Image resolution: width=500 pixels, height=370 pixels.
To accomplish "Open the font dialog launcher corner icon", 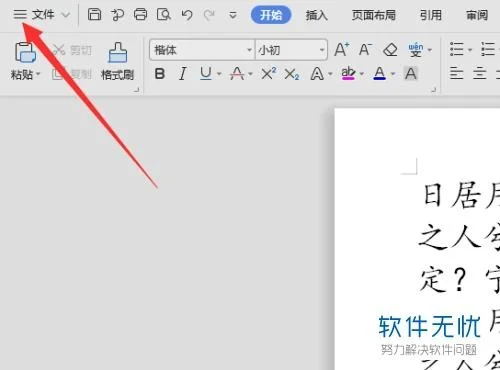I will (434, 89).
